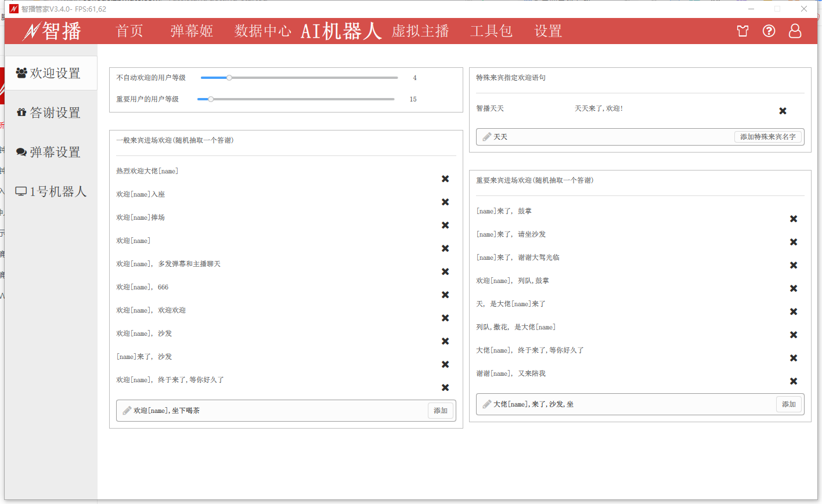The image size is (822, 504).
Task: Click the 天天来了,欢迎! greeting text
Action: tap(599, 108)
